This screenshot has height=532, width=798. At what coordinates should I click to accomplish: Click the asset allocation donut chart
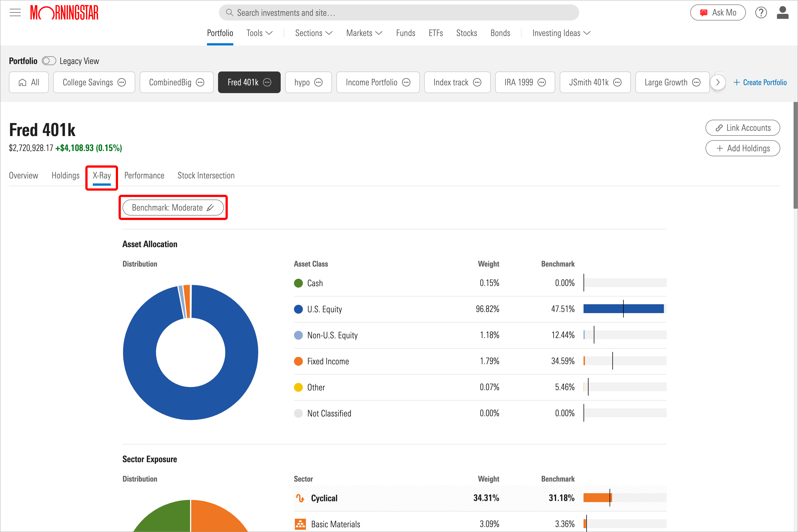190,352
